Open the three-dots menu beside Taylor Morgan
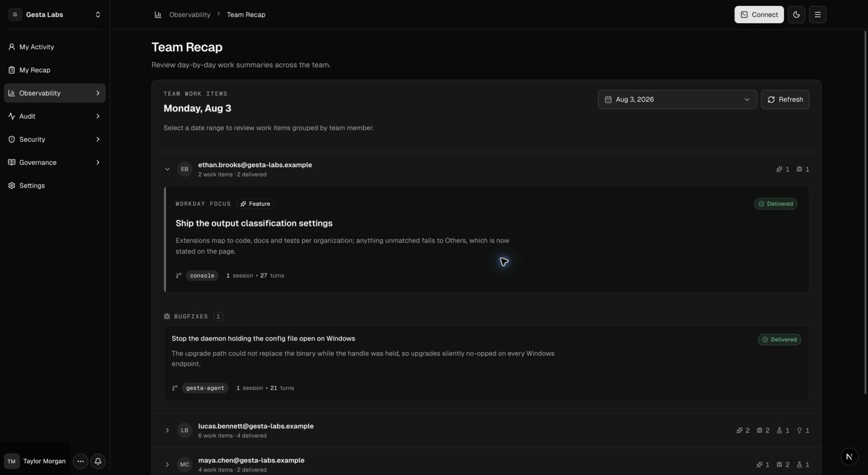This screenshot has height=475, width=868. pyautogui.click(x=81, y=461)
